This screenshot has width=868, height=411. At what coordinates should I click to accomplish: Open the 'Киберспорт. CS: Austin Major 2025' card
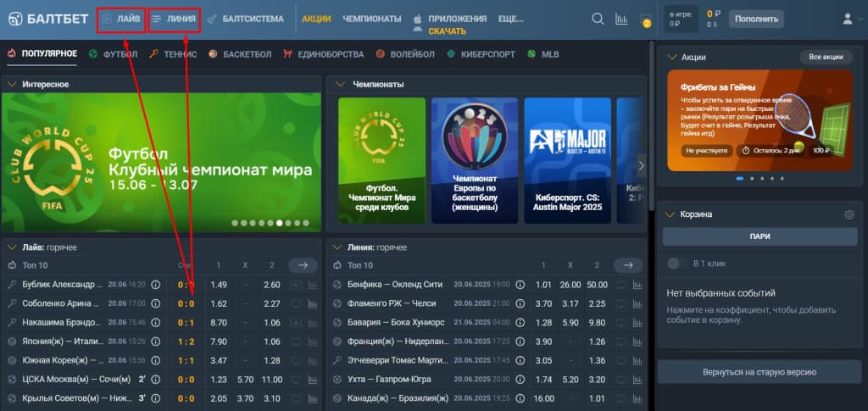[x=567, y=160]
